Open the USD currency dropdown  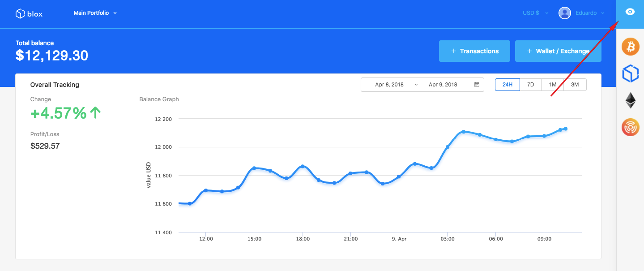(535, 13)
